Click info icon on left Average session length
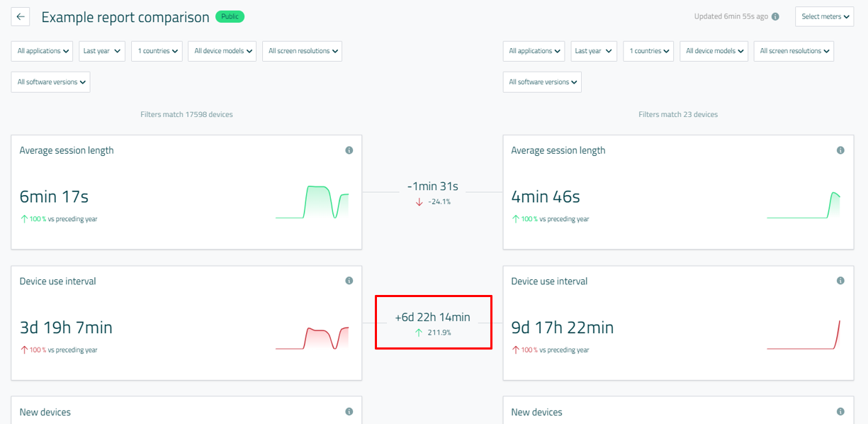868x424 pixels. 349,150
